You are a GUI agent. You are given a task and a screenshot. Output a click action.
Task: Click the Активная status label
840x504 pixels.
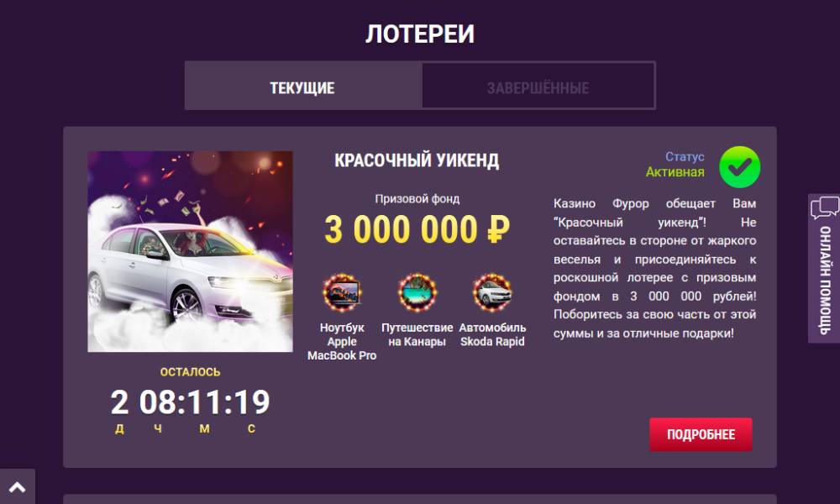[675, 172]
